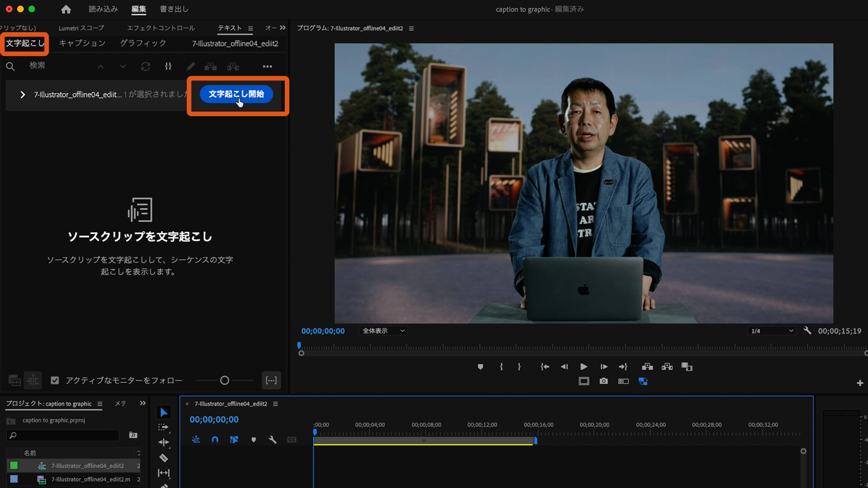Toggle timeline snap magnet icon
This screenshot has height=488, width=868.
[x=215, y=440]
